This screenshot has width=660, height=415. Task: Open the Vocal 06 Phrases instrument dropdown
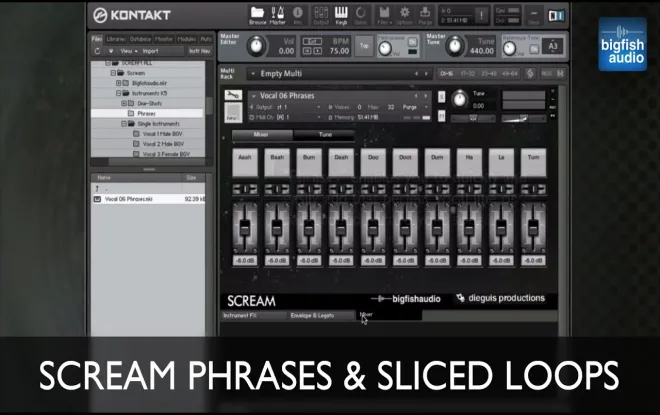tap(254, 96)
